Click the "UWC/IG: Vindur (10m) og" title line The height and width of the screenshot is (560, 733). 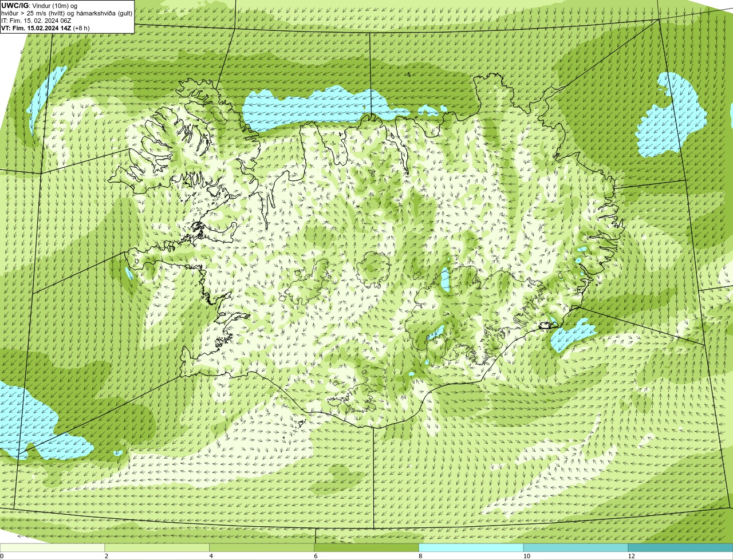coord(40,5)
